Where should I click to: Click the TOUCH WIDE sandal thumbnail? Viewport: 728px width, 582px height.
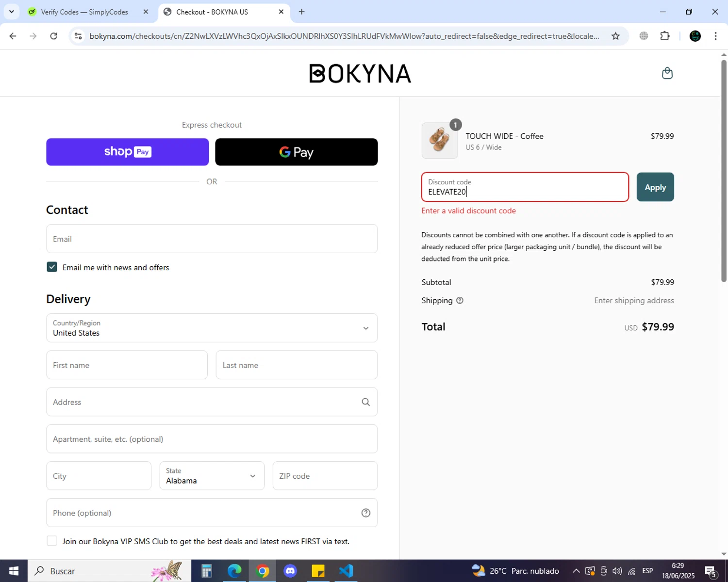click(440, 141)
